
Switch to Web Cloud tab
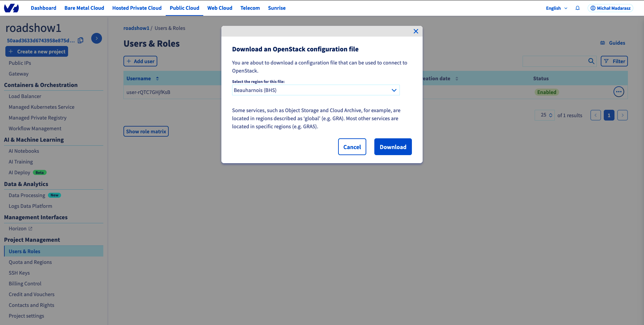(220, 8)
